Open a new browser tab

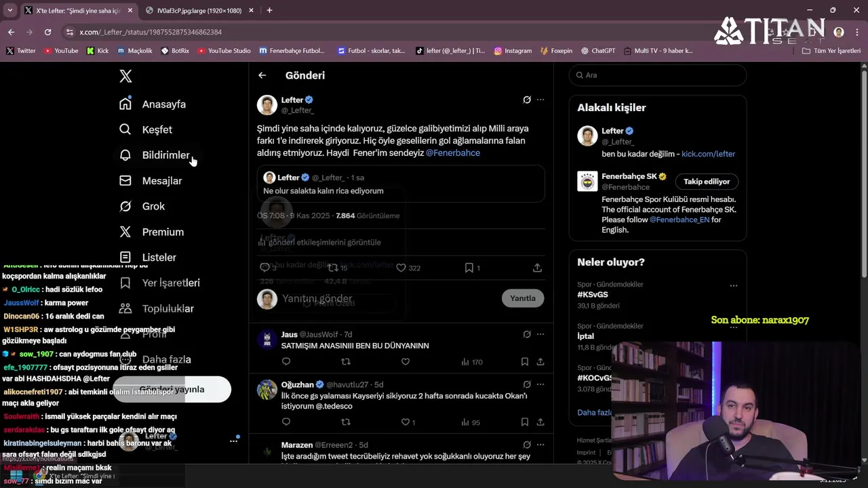click(269, 10)
